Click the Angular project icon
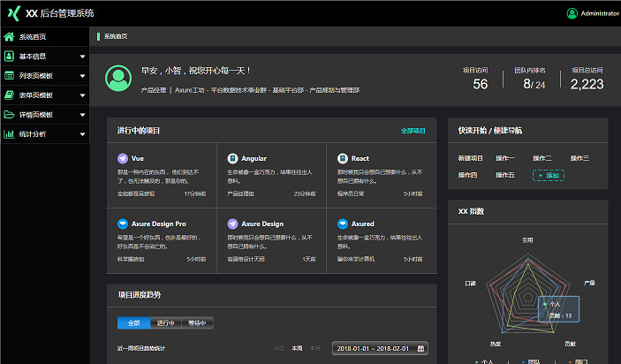Image resolution: width=621 pixels, height=364 pixels. point(232,158)
